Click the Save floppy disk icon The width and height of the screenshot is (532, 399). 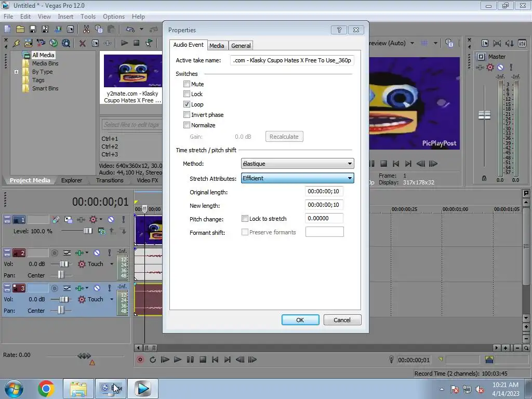tap(33, 30)
